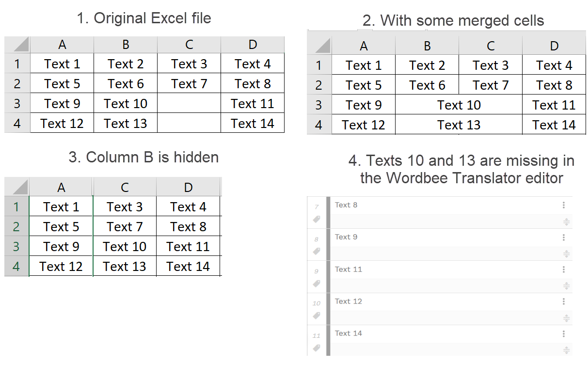The height and width of the screenshot is (365, 588).
Task: Open the three-dot menu for Text 8 segment
Action: tap(564, 205)
